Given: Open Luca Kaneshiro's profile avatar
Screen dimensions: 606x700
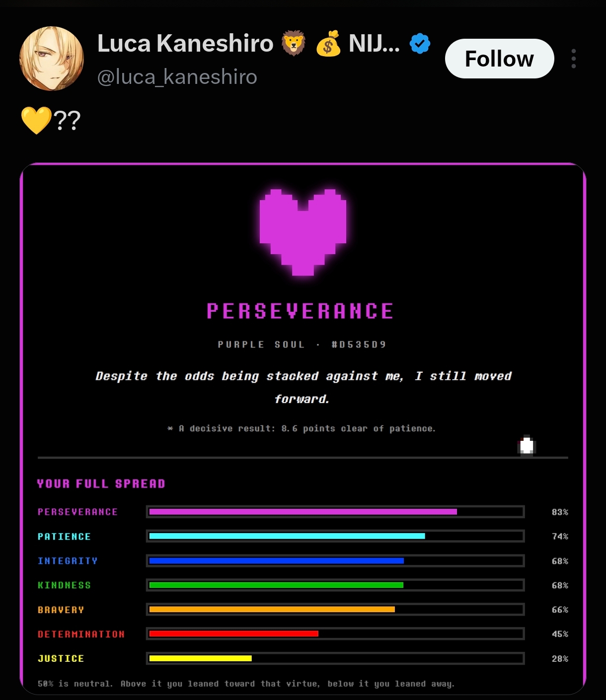Looking at the screenshot, I should (x=52, y=59).
